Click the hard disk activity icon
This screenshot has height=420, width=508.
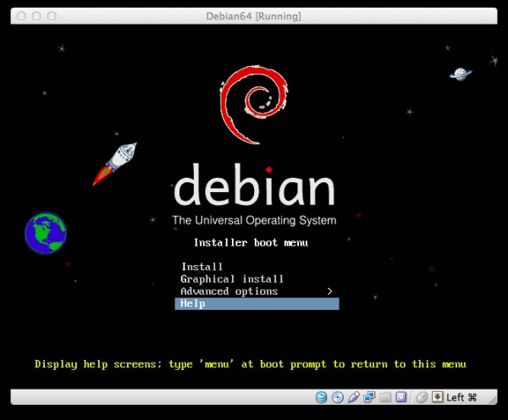coord(321,397)
